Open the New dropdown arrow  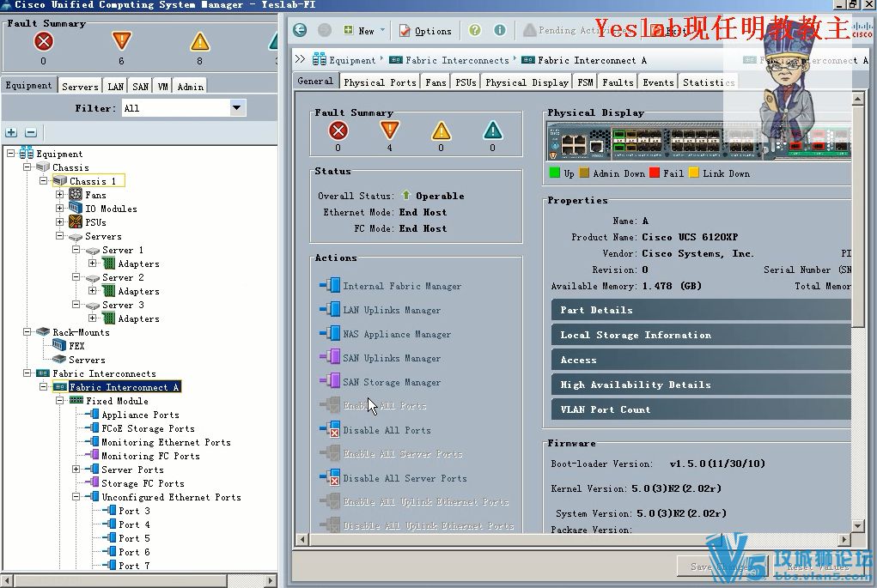coord(382,30)
